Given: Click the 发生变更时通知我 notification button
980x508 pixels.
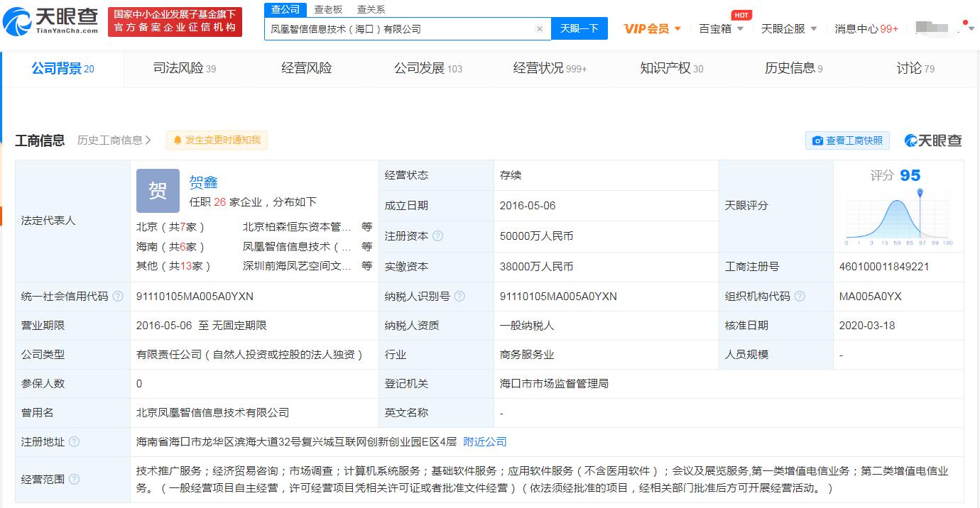Looking at the screenshot, I should click(217, 140).
